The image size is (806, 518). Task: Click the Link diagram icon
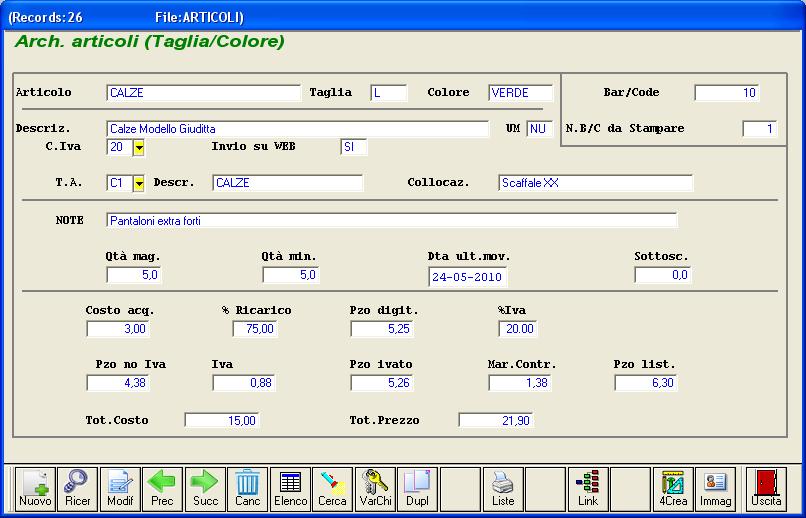[x=588, y=489]
